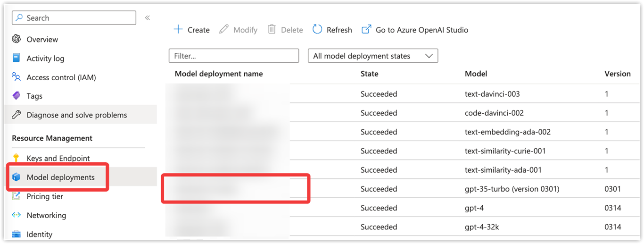
Task: Click the Resource Management section heading
Action: (x=52, y=138)
